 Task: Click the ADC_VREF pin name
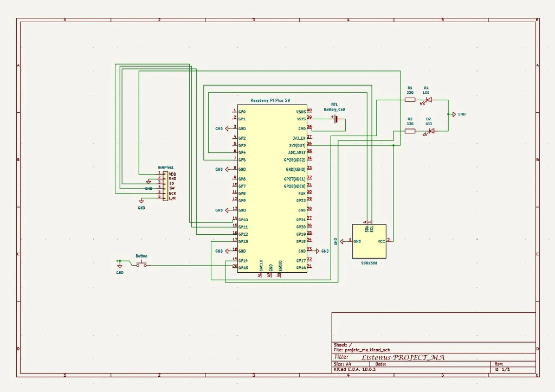[x=297, y=152]
